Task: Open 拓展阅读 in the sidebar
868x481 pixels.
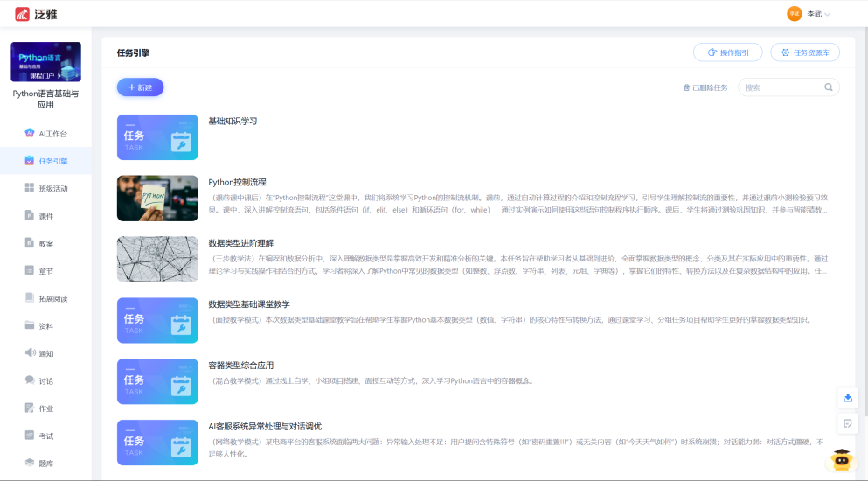Action: (x=46, y=299)
